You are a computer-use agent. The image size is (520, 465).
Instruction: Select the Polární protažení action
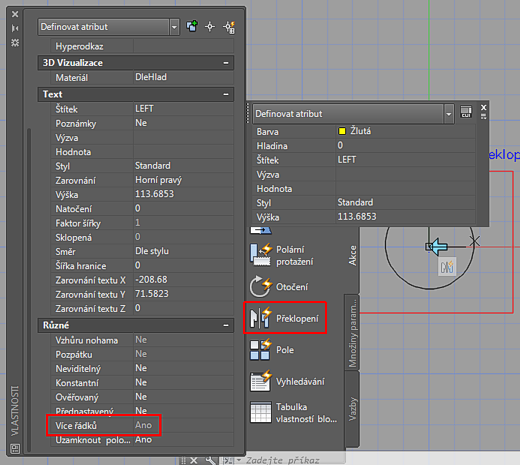[x=282, y=255]
